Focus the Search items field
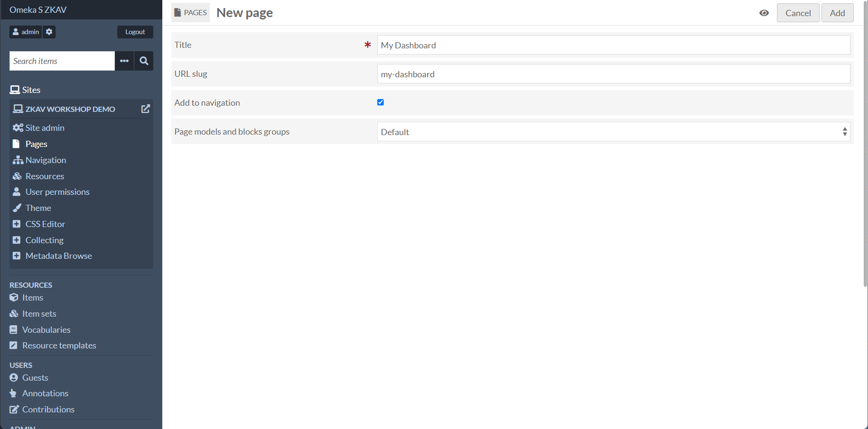The image size is (868, 429). (62, 61)
